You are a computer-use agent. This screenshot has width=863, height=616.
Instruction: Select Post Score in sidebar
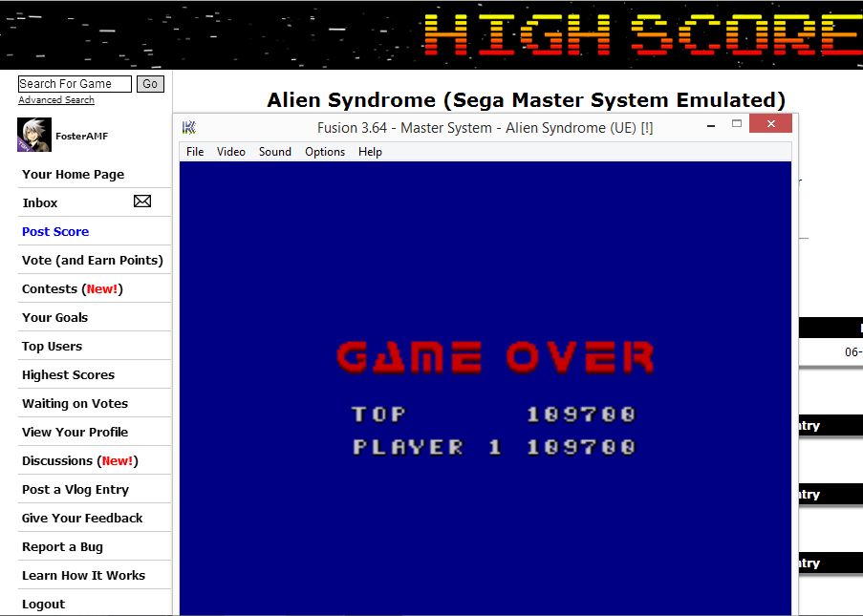click(x=55, y=231)
